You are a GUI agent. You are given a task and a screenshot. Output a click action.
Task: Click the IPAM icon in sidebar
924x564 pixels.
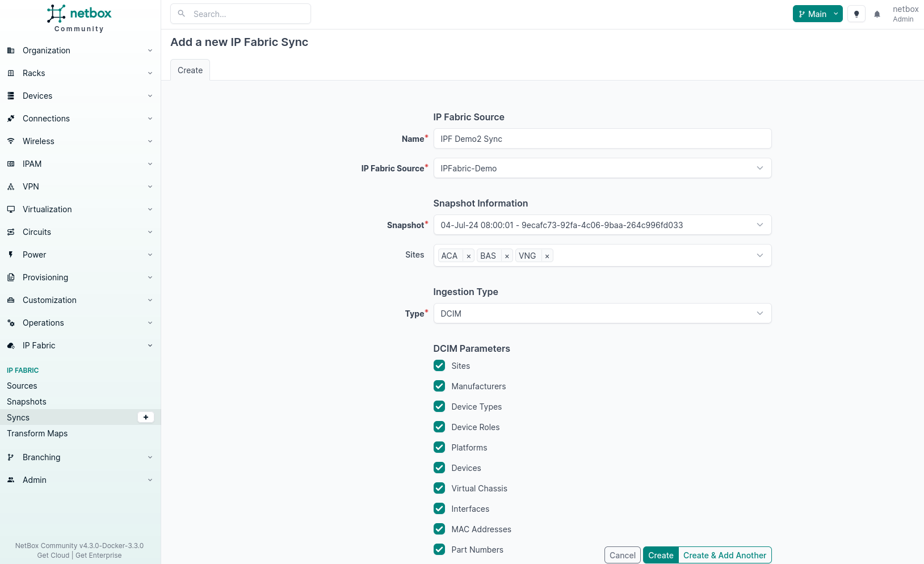click(11, 164)
